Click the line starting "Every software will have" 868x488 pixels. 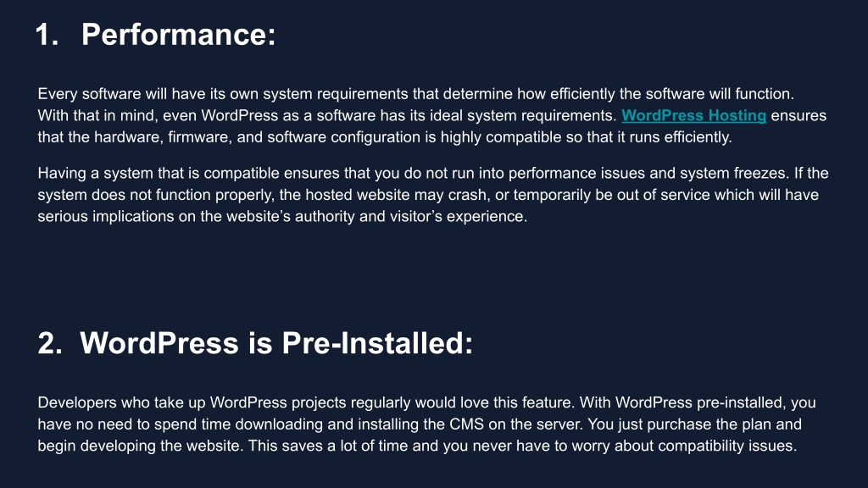(415, 94)
